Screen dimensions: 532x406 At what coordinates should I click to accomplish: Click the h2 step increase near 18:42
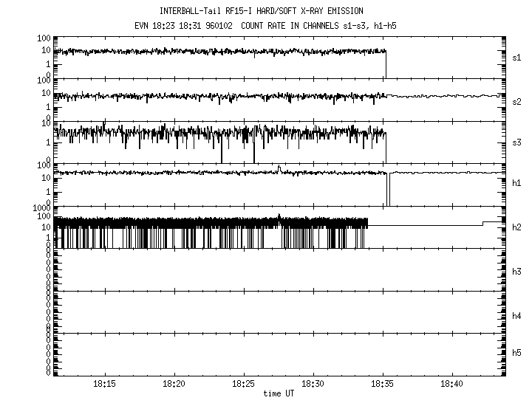483,223
